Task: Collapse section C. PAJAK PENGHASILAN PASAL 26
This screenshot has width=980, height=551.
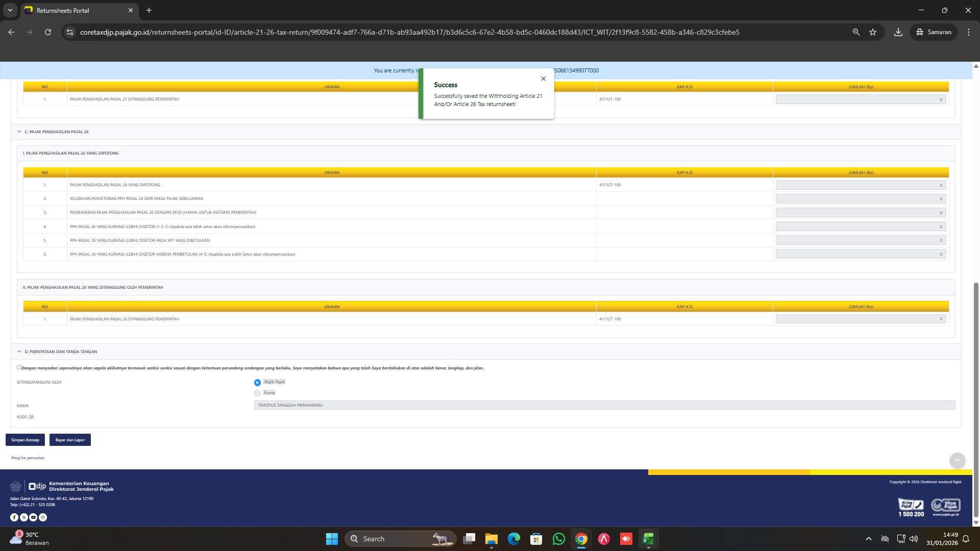Action: point(19,132)
